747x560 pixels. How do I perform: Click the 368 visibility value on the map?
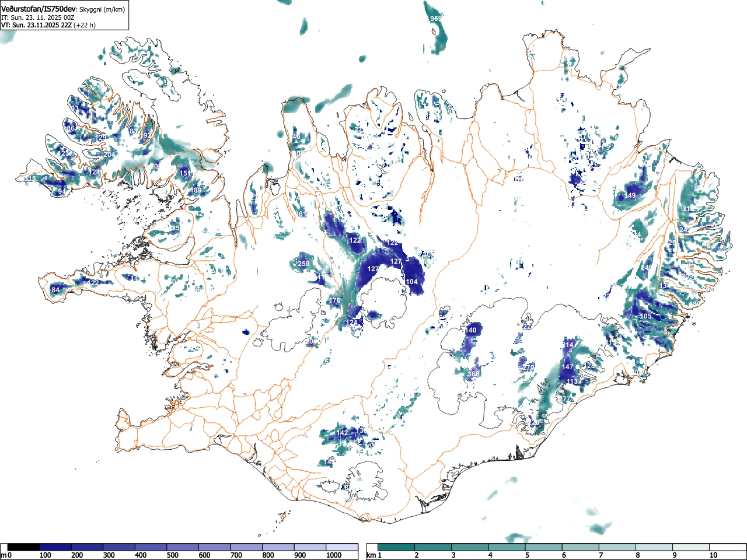[x=473, y=374]
